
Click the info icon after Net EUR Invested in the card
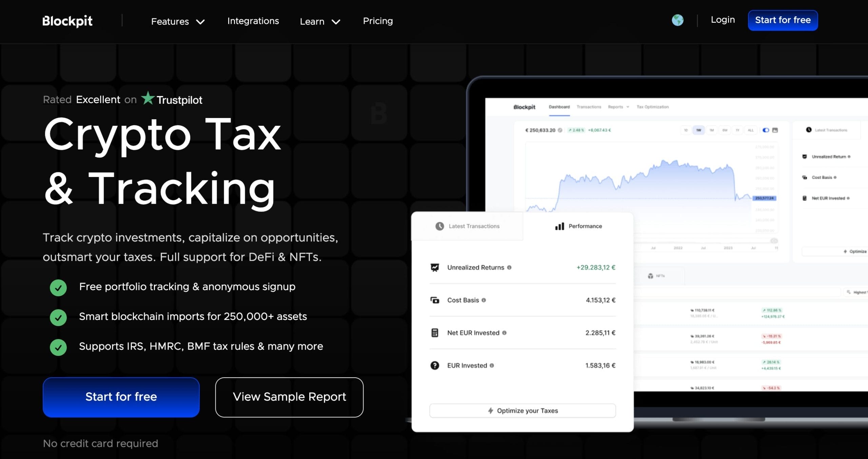(x=505, y=333)
